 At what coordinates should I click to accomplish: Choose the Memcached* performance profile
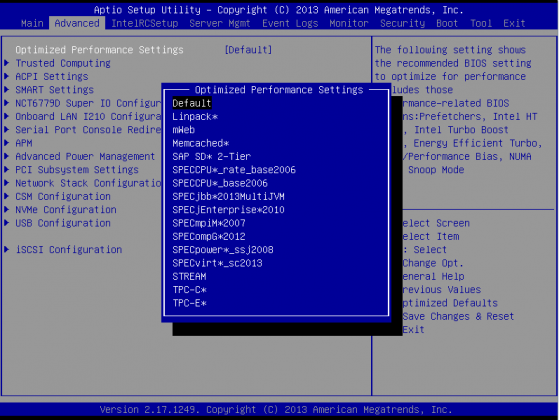[201, 143]
